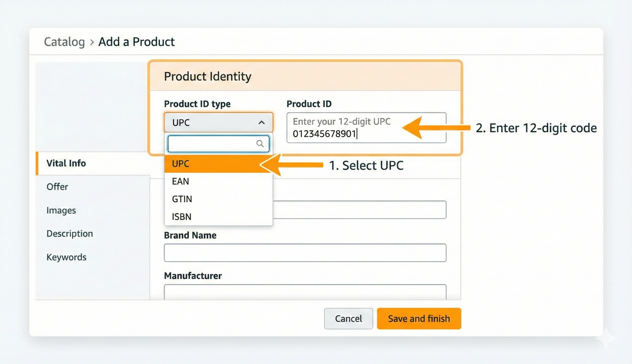Click the search magnifier icon in the dropdown

tap(260, 143)
